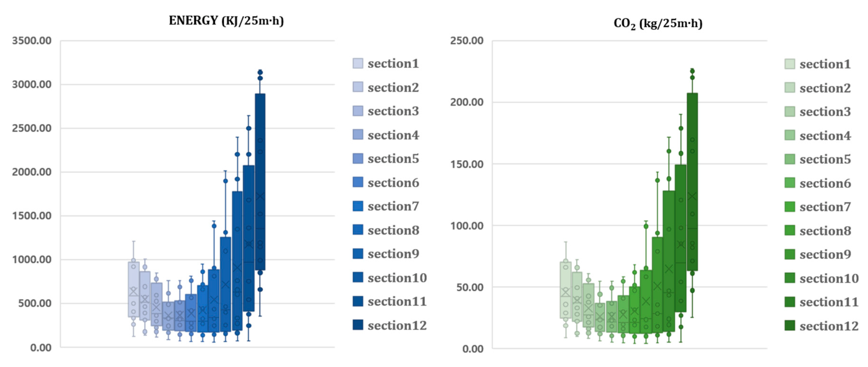Select the green section1 legend swatch
Image resolution: width=868 pixels, height=367 pixels.
coord(789,64)
